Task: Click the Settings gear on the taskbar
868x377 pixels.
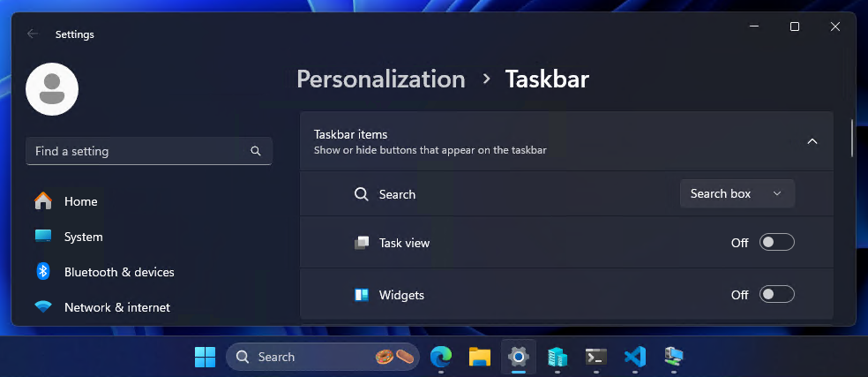Action: click(519, 357)
